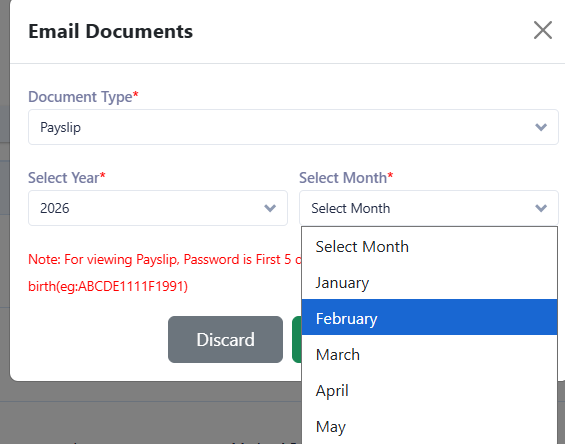Choose the placeholder 'Select Month' list option
This screenshot has width=565, height=444.
click(430, 247)
